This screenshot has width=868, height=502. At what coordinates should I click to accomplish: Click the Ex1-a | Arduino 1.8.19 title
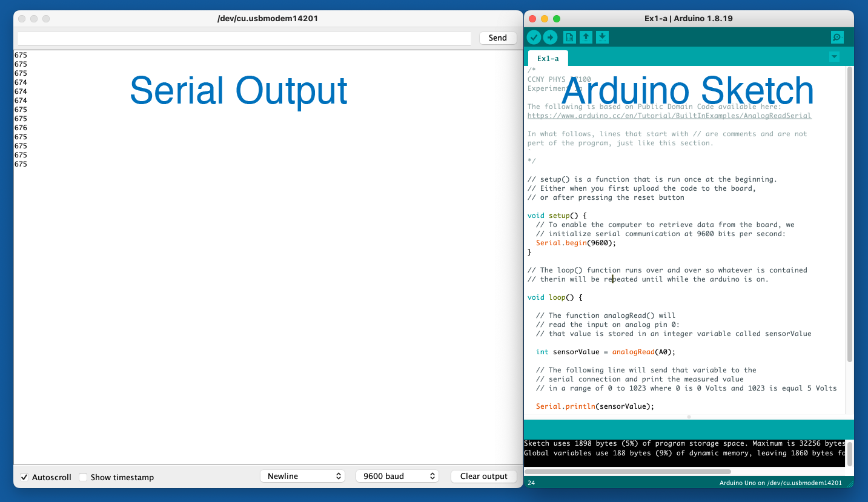(x=689, y=18)
